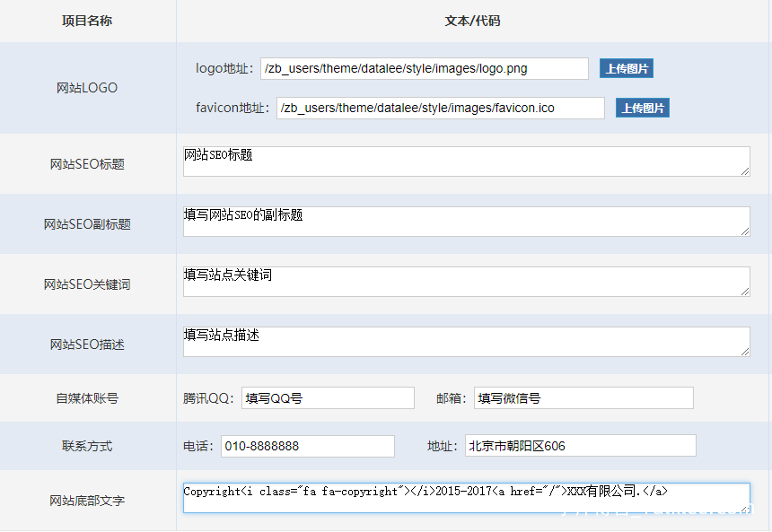Viewport: 772px width, 532px height.
Task: Click the 填写站点关键词 input box
Action: coord(466,282)
